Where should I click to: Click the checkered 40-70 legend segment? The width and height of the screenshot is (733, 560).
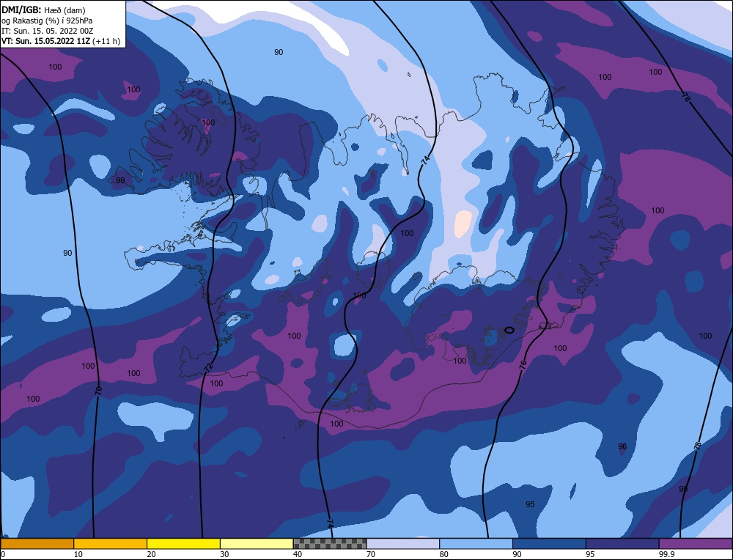[x=330, y=543]
